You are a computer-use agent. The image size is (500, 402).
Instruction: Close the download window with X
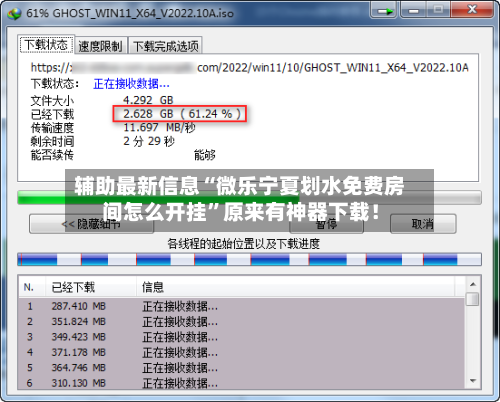pyautogui.click(x=472, y=10)
